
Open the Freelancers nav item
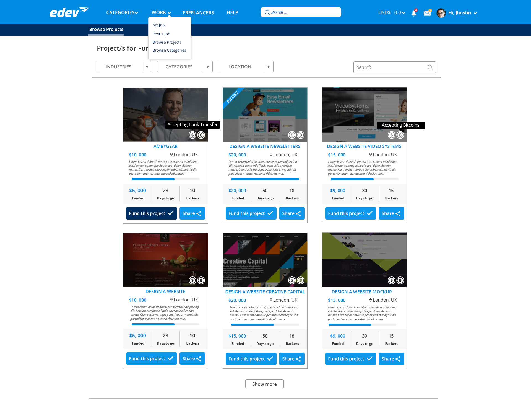(x=198, y=13)
